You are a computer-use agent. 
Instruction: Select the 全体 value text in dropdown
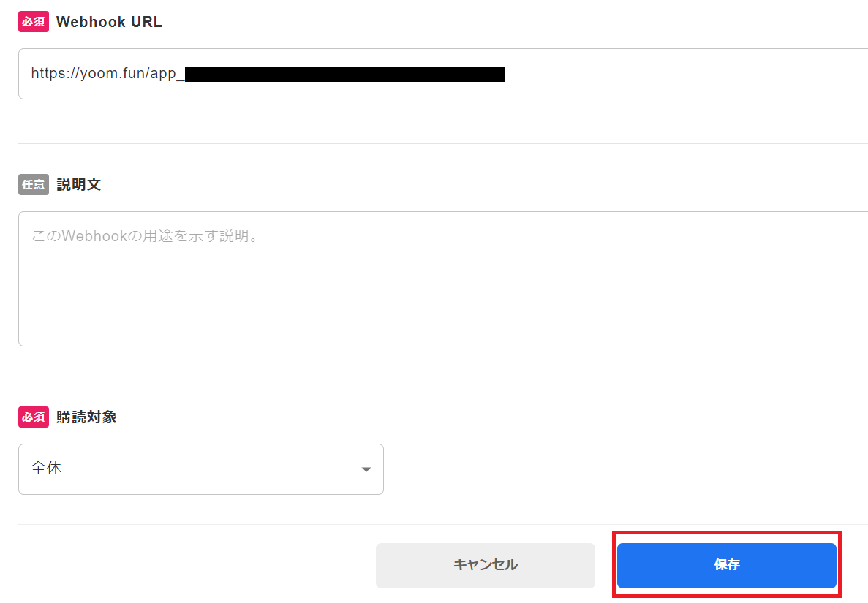point(46,469)
